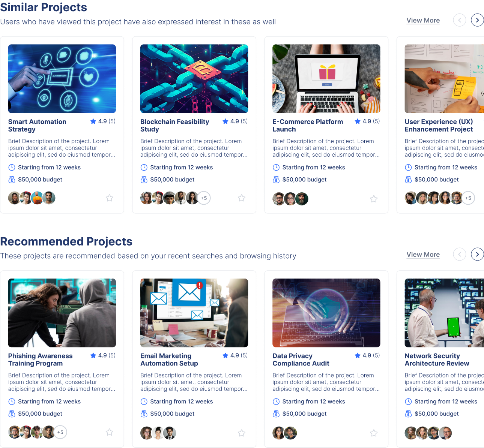Favorite the Data Privacy Compliance Audit star
This screenshot has height=448, width=484.
pos(374,433)
